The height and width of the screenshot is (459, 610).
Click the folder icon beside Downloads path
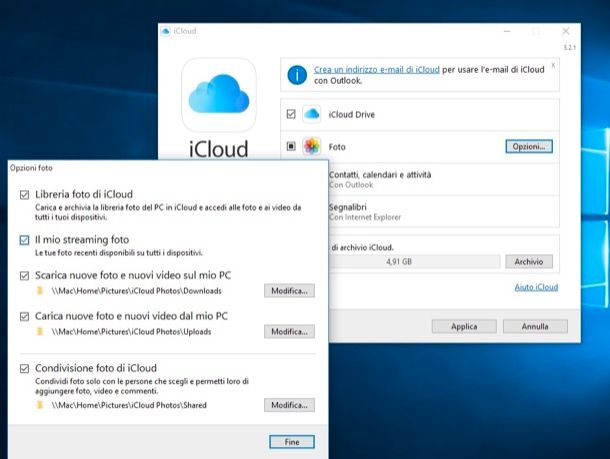pyautogui.click(x=41, y=290)
